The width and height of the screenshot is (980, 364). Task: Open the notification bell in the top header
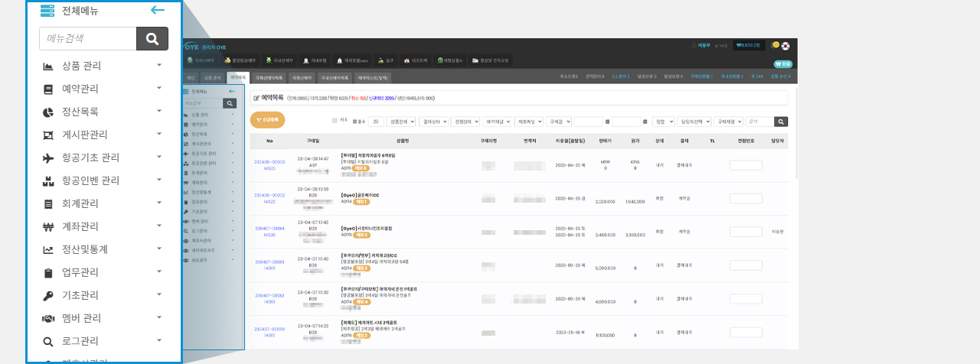775,45
